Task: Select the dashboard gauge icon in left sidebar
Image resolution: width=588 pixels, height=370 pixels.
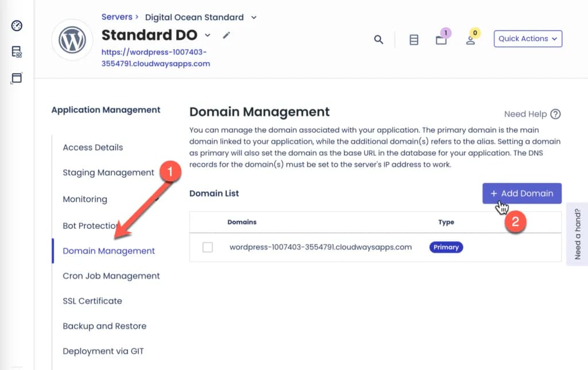Action: tap(17, 26)
